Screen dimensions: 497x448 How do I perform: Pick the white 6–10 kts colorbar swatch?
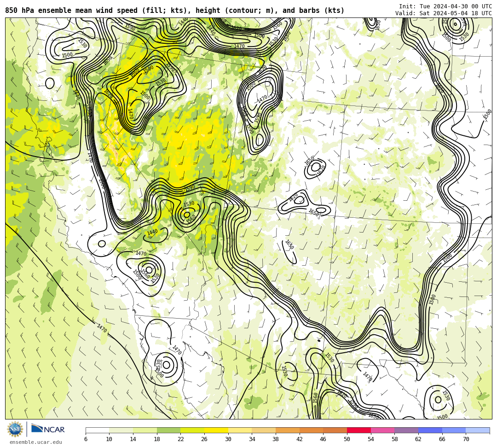tap(97, 430)
